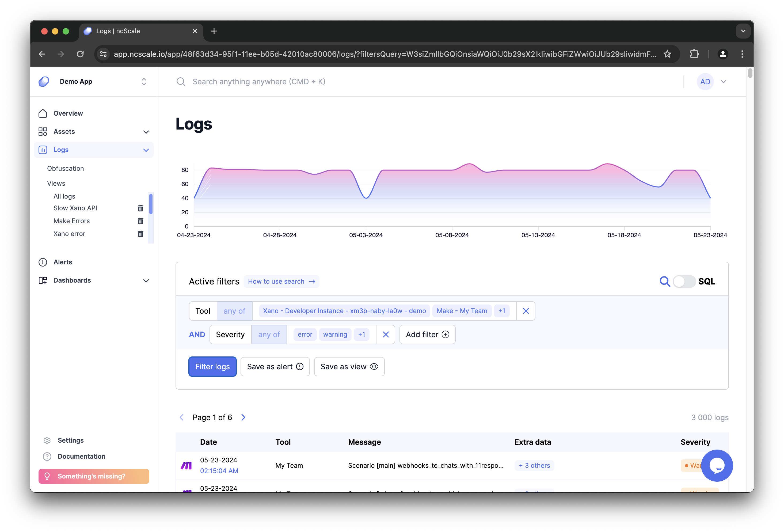Open the Severity field selector

(x=230, y=335)
